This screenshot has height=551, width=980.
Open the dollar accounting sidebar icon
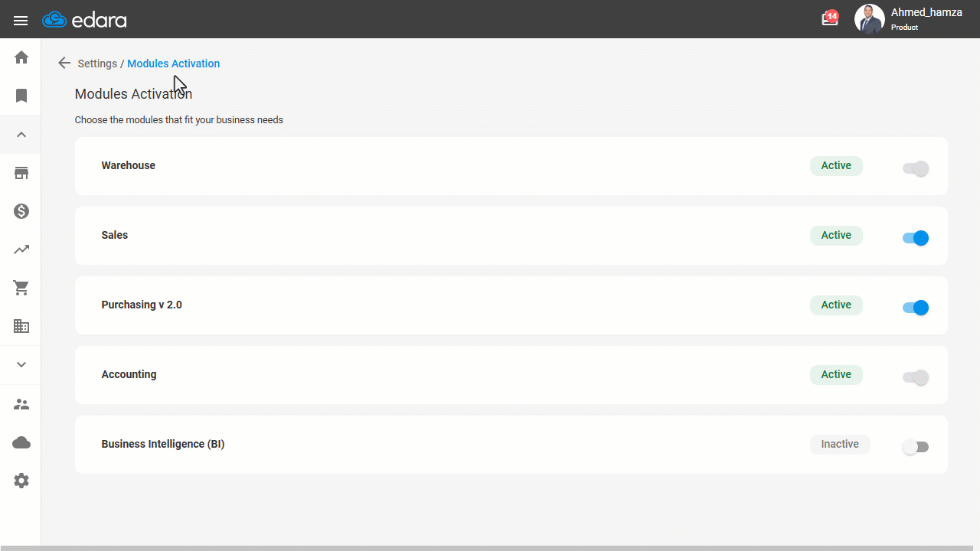(x=21, y=211)
